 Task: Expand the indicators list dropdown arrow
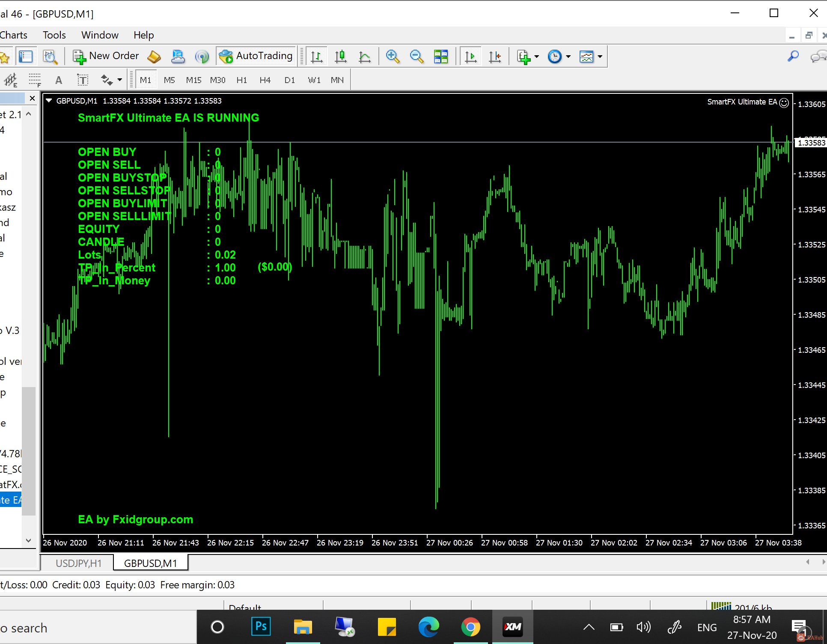pos(536,56)
